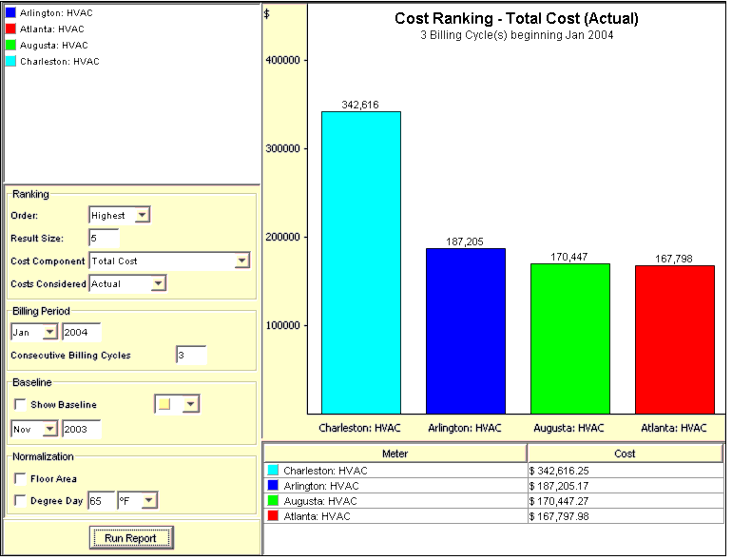This screenshot has height=560, width=732.
Task: Click the cyan Charleston: HVAC bar
Action: [360, 262]
